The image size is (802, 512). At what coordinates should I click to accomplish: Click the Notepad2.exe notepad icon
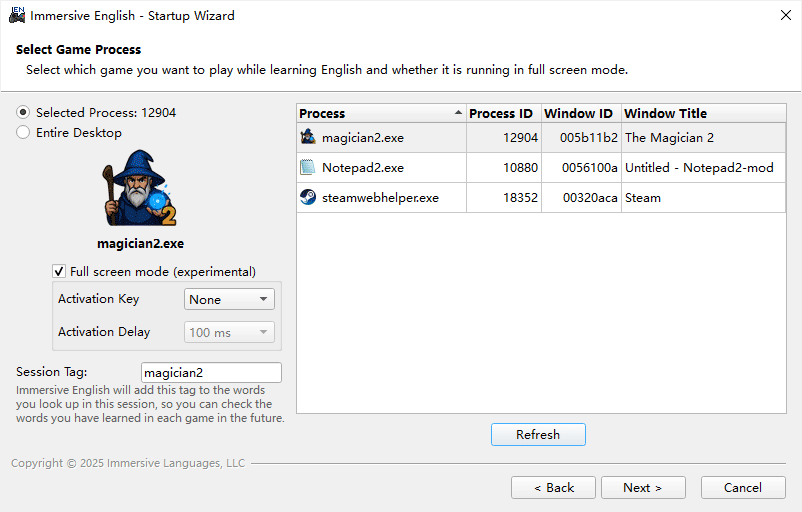point(307,167)
